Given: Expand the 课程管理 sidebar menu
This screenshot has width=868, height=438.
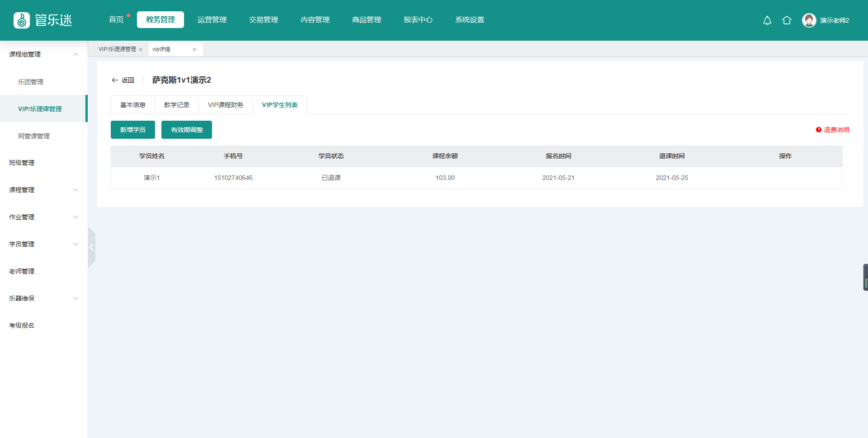Looking at the screenshot, I should [75, 190].
